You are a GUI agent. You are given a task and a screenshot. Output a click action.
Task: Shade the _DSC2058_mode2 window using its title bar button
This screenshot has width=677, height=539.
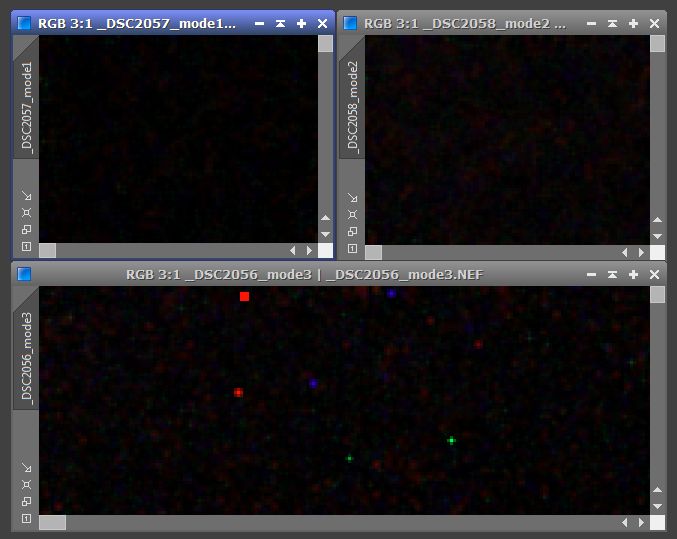(612, 23)
